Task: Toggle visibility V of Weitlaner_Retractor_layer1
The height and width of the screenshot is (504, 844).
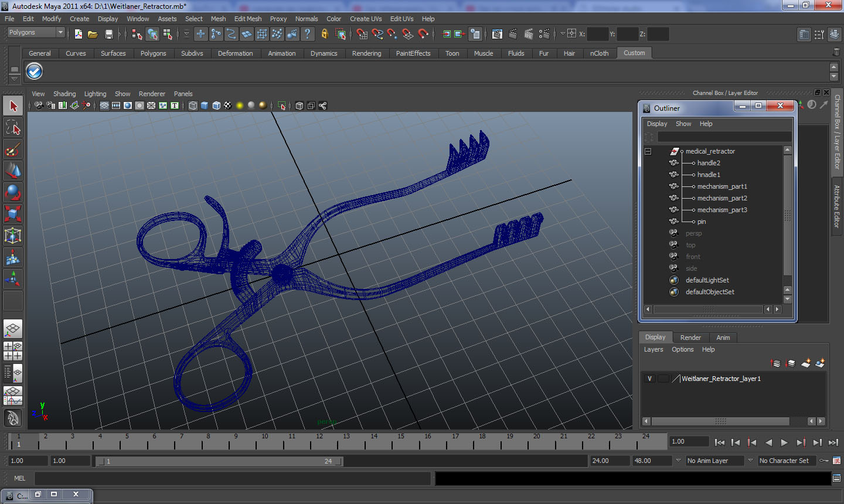Action: tap(649, 379)
